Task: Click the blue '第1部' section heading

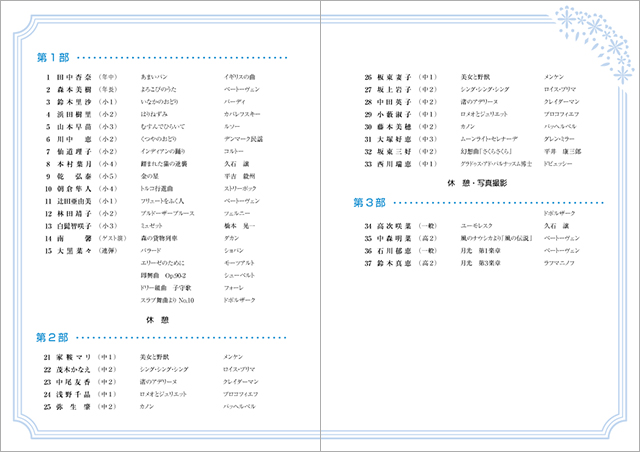Action: (53, 58)
